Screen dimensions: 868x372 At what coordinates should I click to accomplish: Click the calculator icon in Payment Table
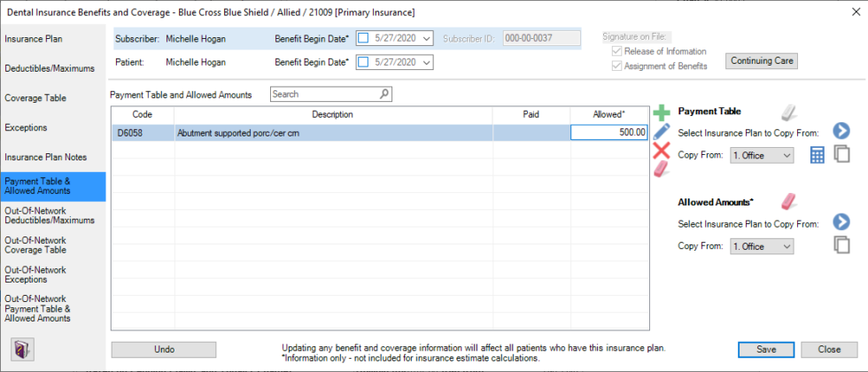(817, 155)
